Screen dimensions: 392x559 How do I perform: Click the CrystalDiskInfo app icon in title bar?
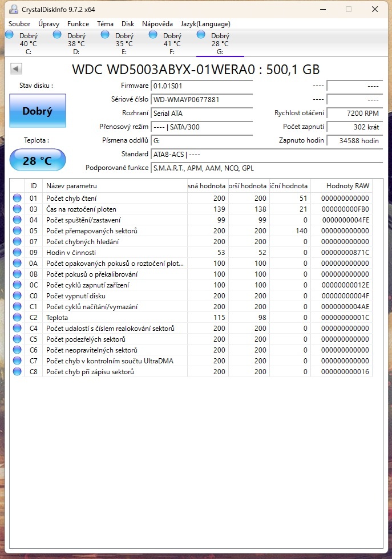click(x=14, y=9)
